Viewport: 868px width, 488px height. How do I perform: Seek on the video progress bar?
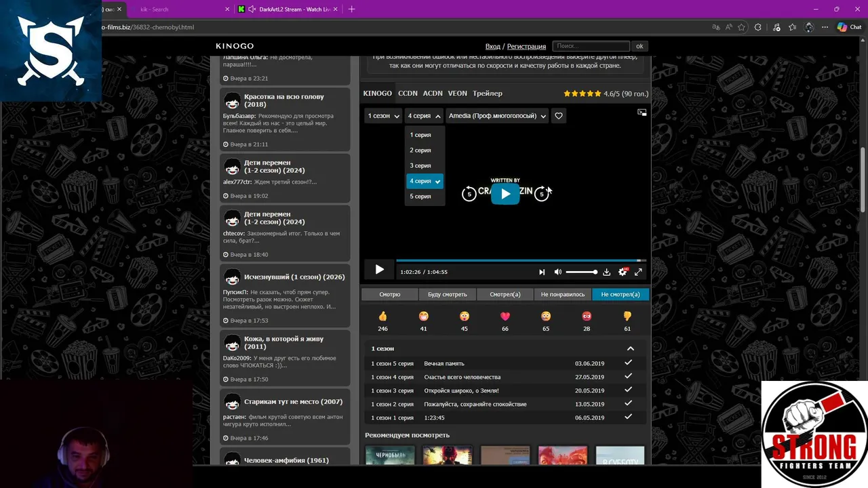pos(521,260)
